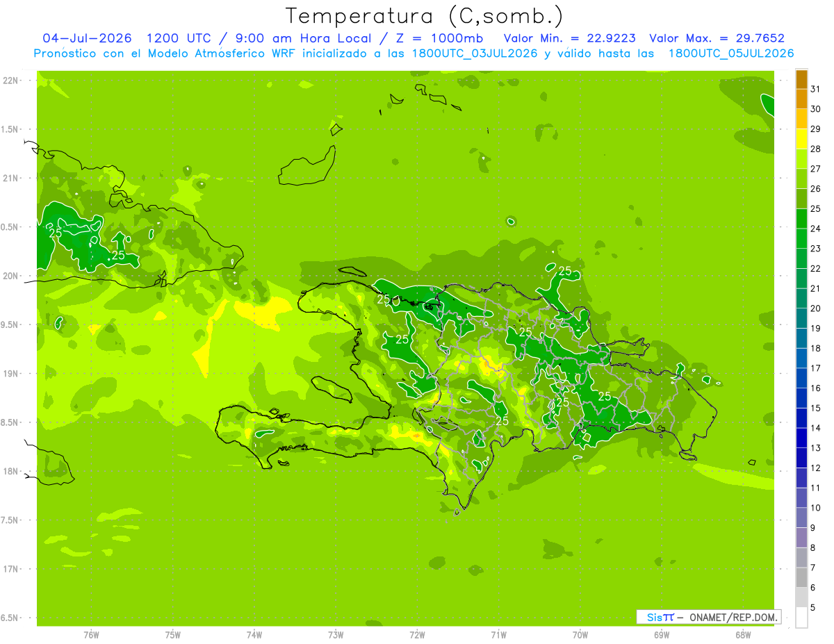Viewport: 834px width, 644px height.
Task: Click the "1200 UTC" time text
Action: [179, 38]
